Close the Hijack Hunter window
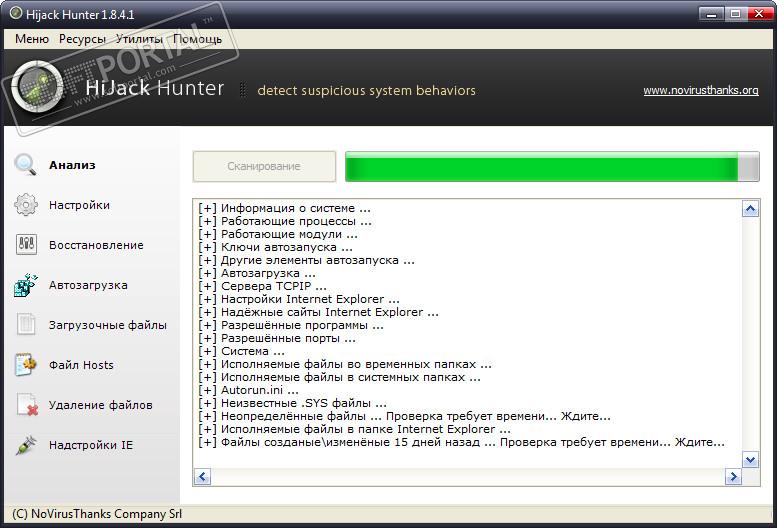This screenshot has height=528, width=777. click(x=760, y=14)
